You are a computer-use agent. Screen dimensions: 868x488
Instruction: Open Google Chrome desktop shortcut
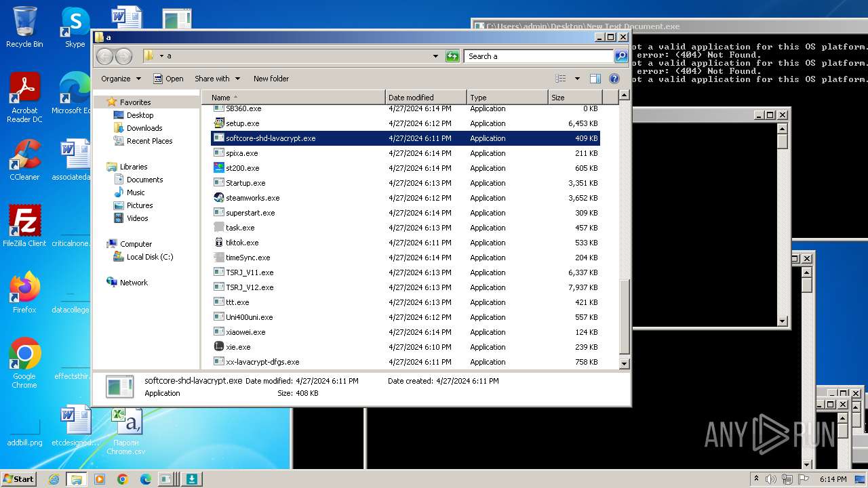tap(24, 363)
